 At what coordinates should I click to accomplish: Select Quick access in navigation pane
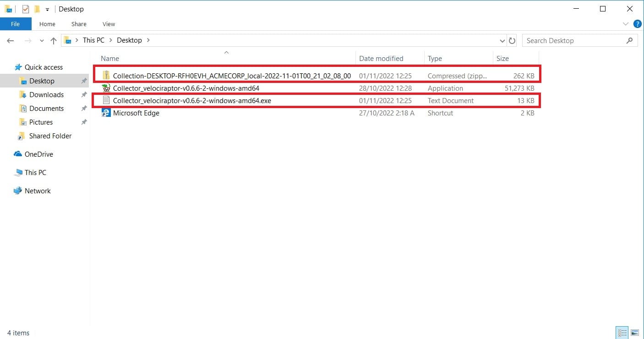pos(44,67)
